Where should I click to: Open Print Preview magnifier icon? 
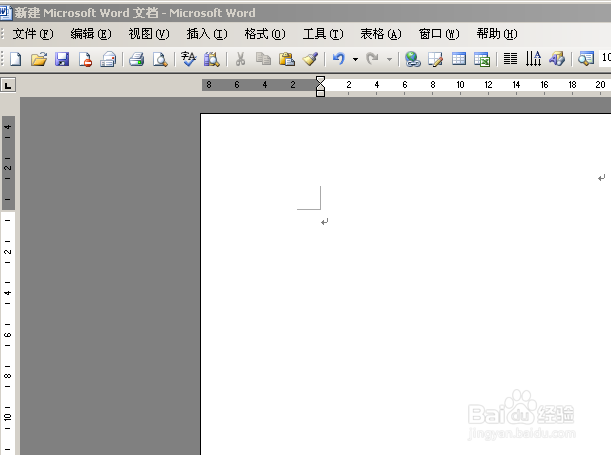160,59
